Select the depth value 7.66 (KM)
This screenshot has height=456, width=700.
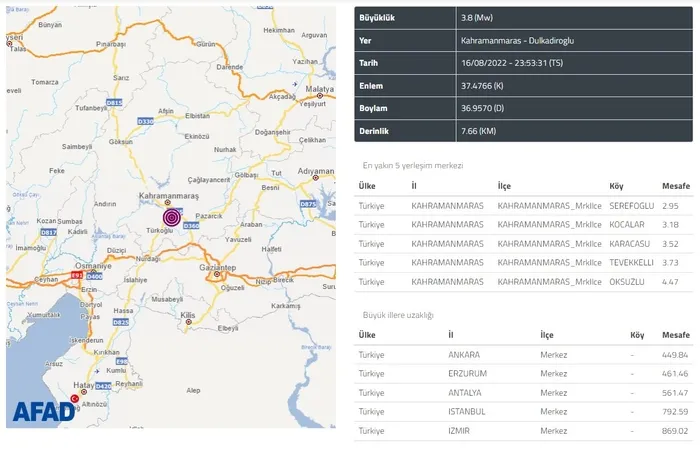click(479, 131)
